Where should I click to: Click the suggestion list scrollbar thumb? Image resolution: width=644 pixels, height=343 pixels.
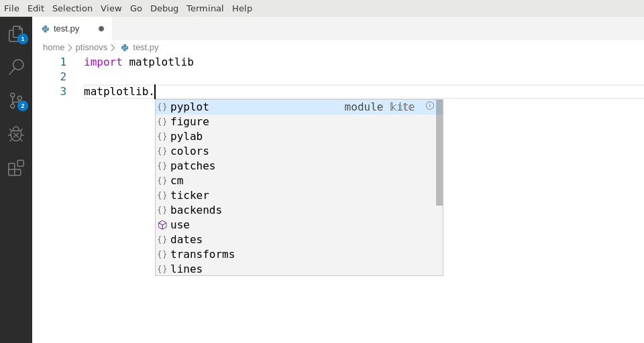[x=439, y=153]
